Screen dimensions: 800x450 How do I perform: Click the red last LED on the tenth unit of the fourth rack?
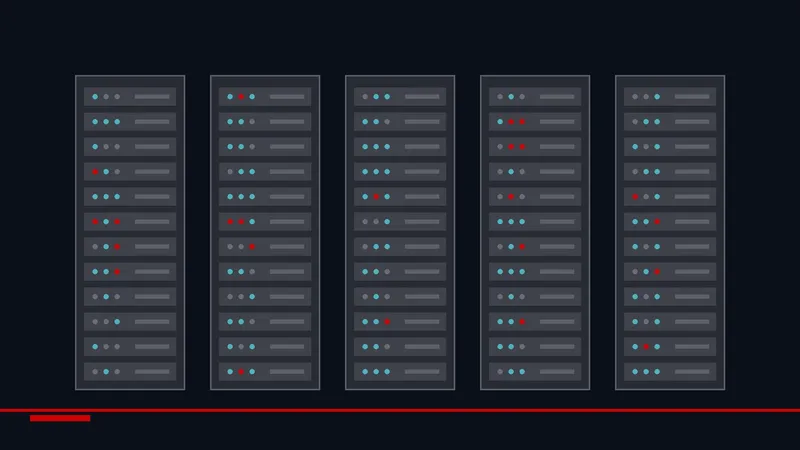(522, 321)
